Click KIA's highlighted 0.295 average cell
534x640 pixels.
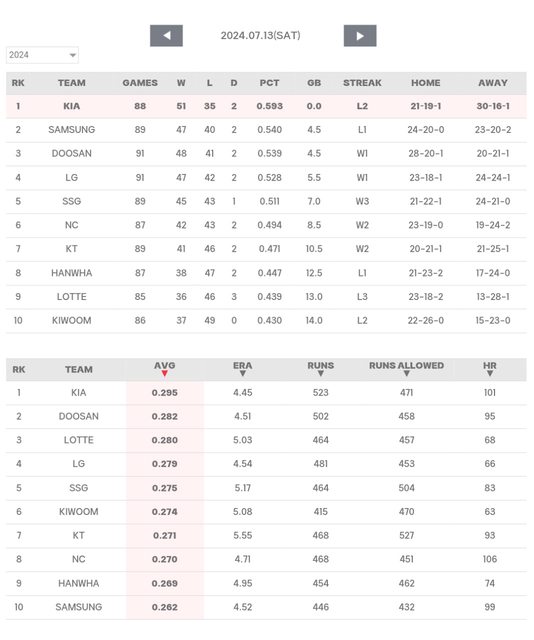(165, 393)
